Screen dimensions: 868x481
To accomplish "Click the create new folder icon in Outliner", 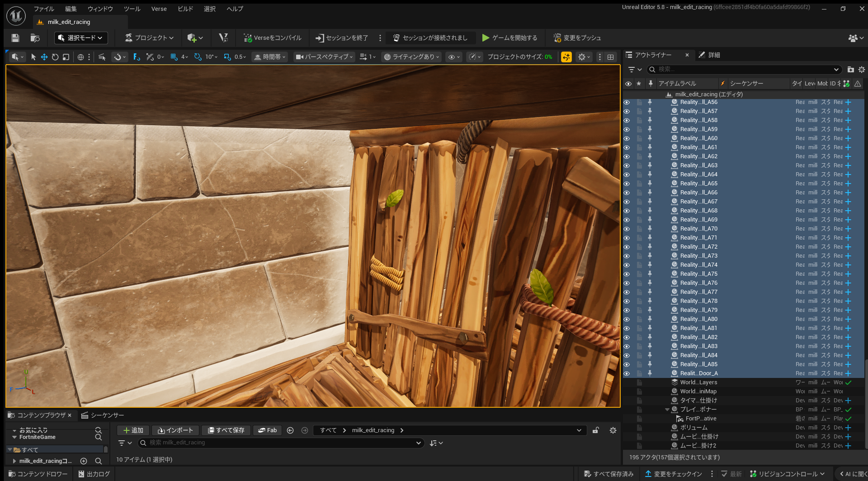I will coord(850,69).
